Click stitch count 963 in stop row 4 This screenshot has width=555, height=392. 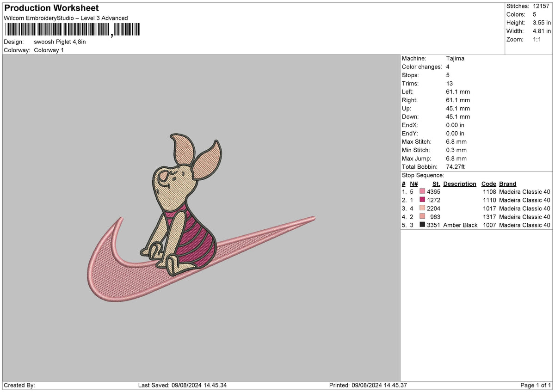click(435, 217)
